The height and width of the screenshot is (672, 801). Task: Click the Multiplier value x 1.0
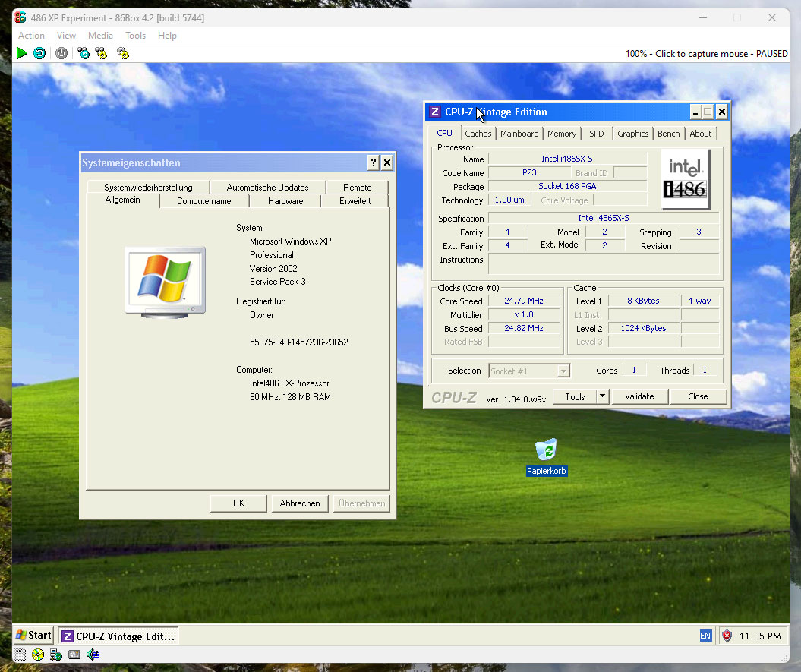[x=524, y=315]
